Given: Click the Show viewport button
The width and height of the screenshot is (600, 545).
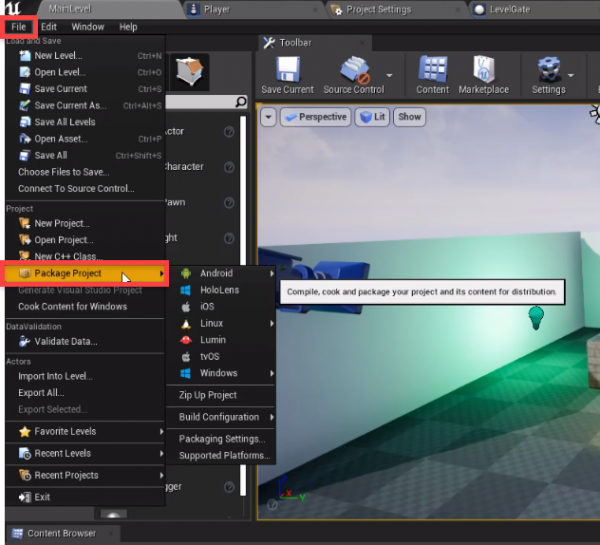Looking at the screenshot, I should click(x=409, y=117).
